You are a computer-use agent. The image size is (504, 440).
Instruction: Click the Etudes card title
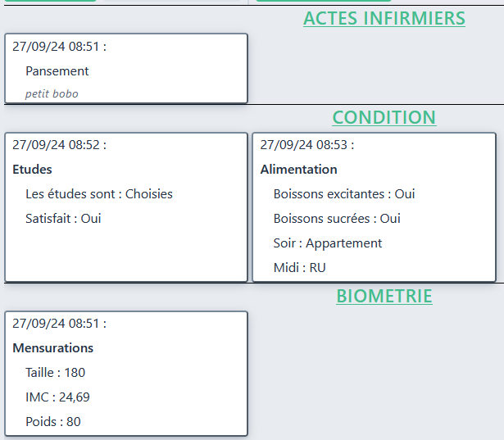click(x=32, y=170)
